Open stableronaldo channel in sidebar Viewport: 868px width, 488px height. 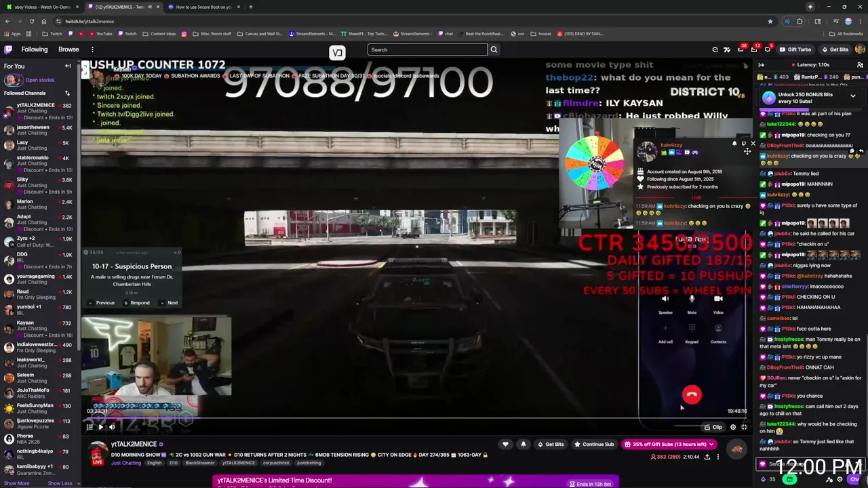tap(39, 161)
